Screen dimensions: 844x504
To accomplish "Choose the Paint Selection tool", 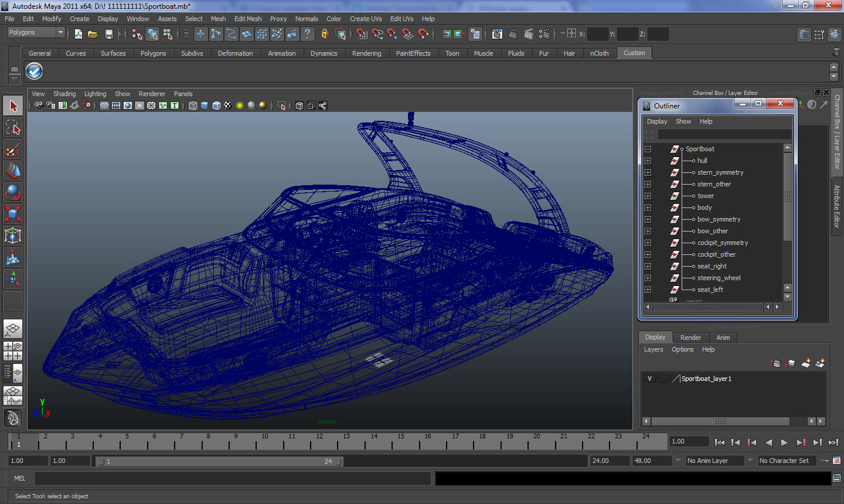I will (13, 149).
